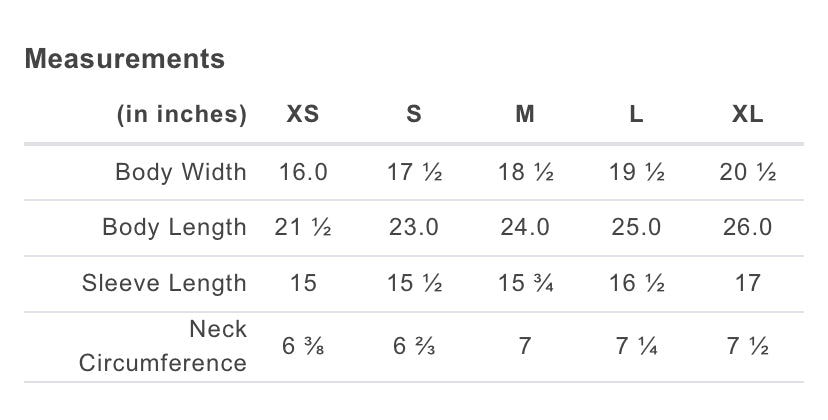Click the XL Body Width value 20 ½
The height and width of the screenshot is (420, 828).
(747, 172)
